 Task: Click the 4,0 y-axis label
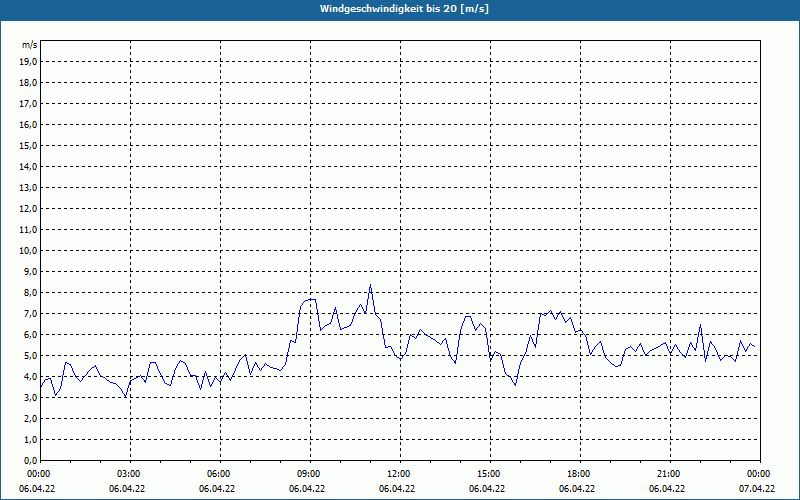[x=30, y=377]
